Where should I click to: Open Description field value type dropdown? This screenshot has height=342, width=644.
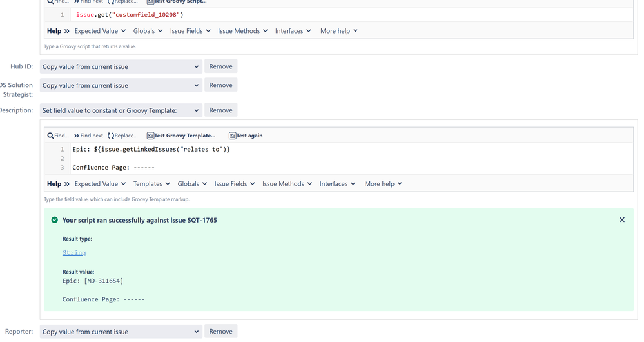click(121, 110)
